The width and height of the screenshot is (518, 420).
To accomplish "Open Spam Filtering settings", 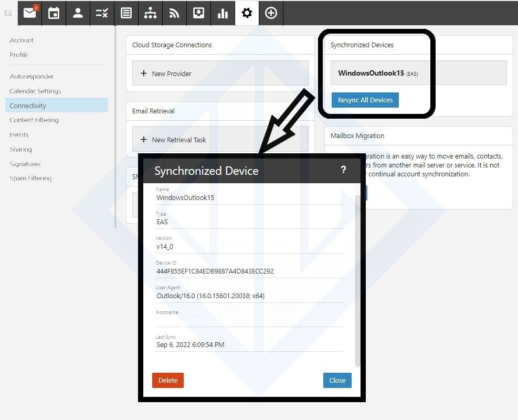I will [31, 178].
